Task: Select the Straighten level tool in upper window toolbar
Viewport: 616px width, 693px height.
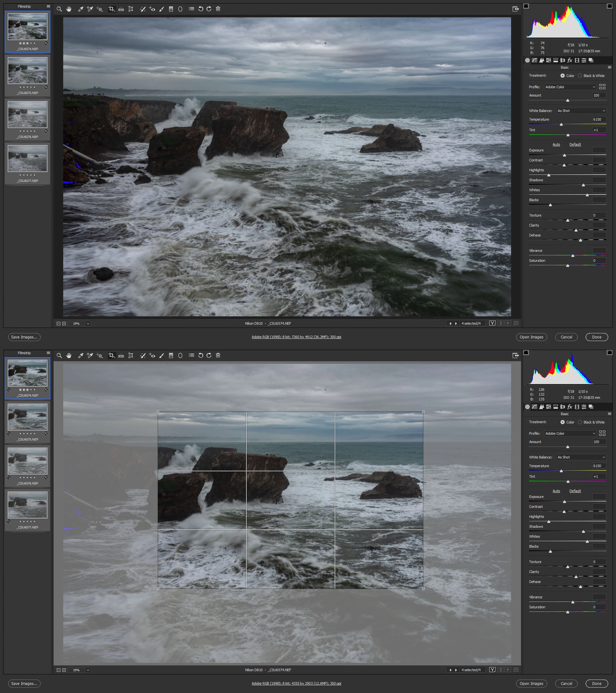Action: (x=121, y=9)
